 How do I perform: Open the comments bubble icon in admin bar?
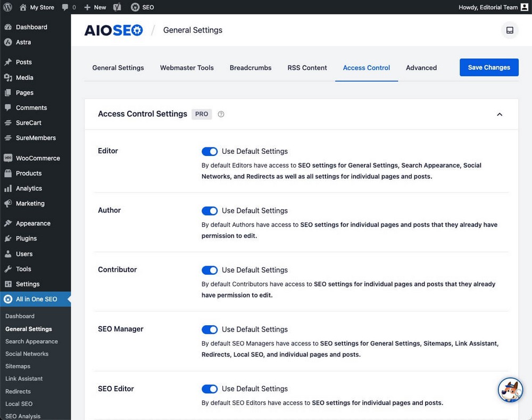click(65, 7)
